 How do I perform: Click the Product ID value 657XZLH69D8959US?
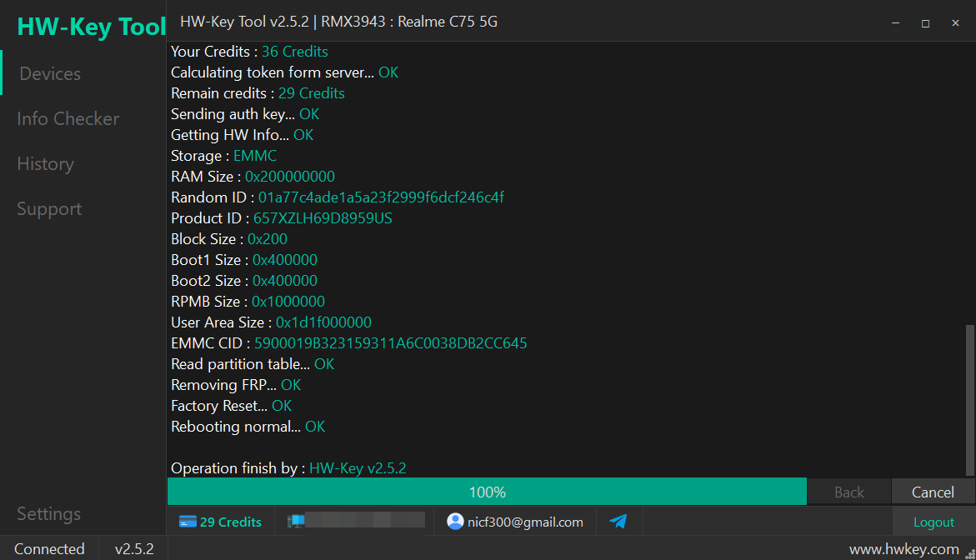tap(323, 218)
